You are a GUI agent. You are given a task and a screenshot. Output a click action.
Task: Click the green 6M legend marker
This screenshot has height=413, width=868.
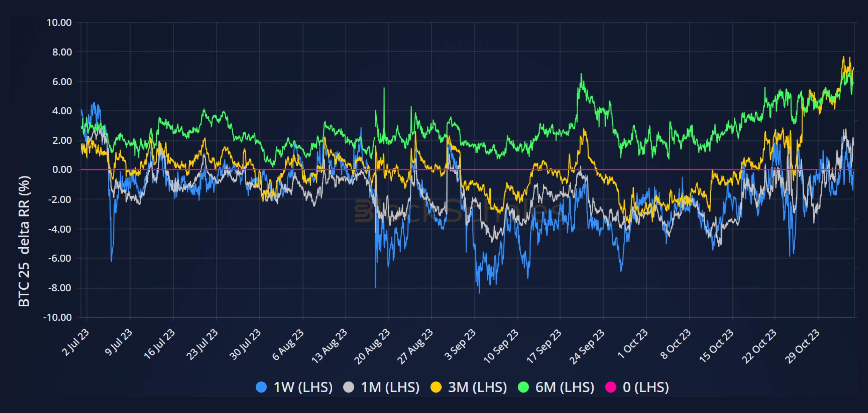click(523, 387)
